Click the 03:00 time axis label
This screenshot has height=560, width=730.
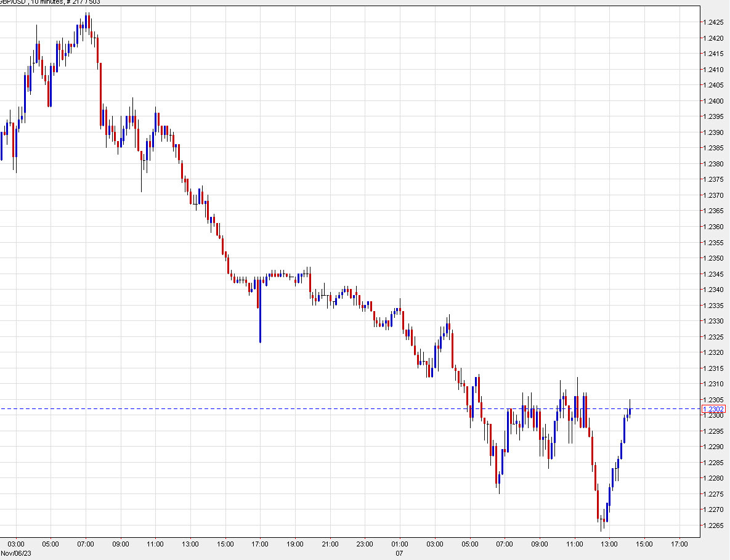pyautogui.click(x=15, y=544)
